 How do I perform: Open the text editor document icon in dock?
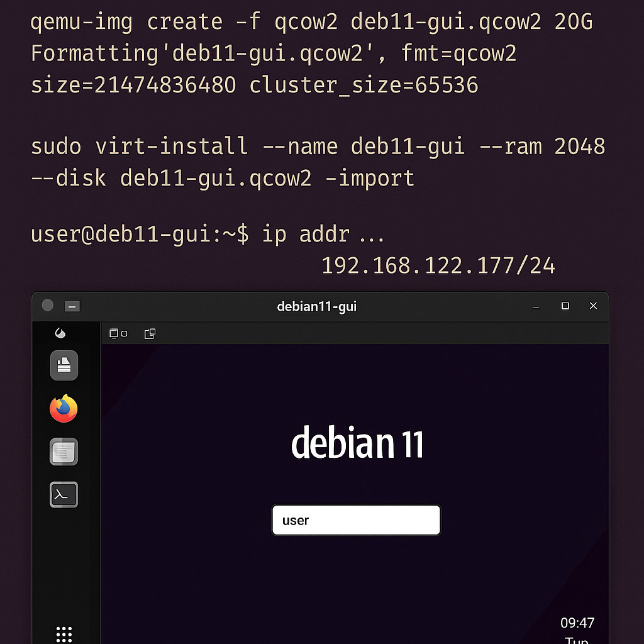click(64, 452)
